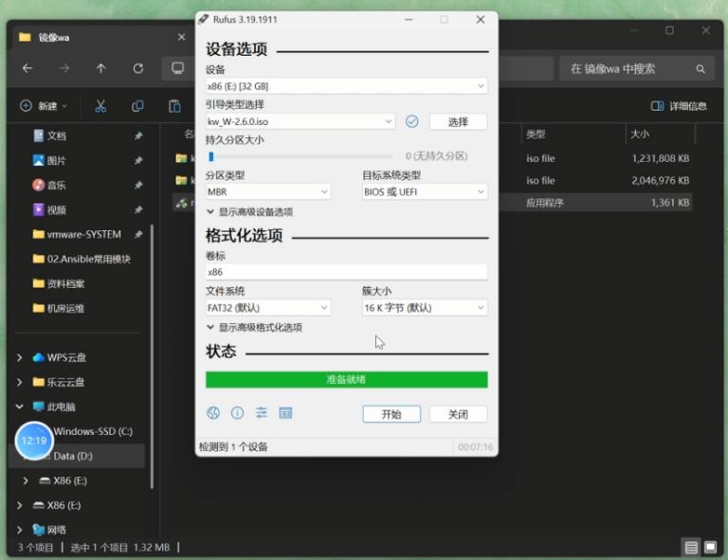Select 机房运维 folder
This screenshot has width=728, height=560.
pos(59,308)
